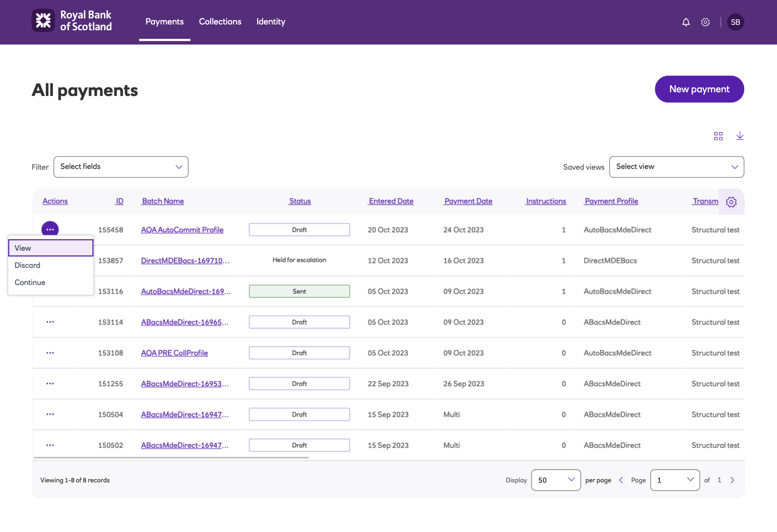Click Draft status of row 153108
The width and height of the screenshot is (777, 532).
299,353
